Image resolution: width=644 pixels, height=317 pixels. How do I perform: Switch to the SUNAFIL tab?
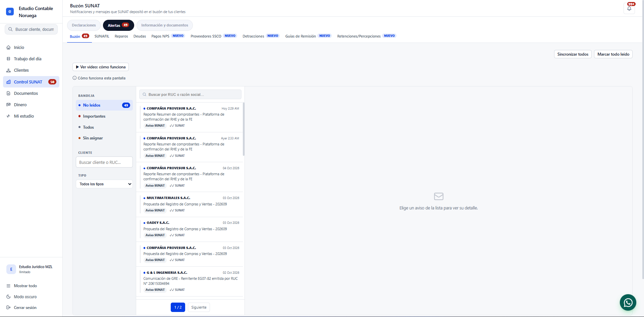(x=102, y=36)
